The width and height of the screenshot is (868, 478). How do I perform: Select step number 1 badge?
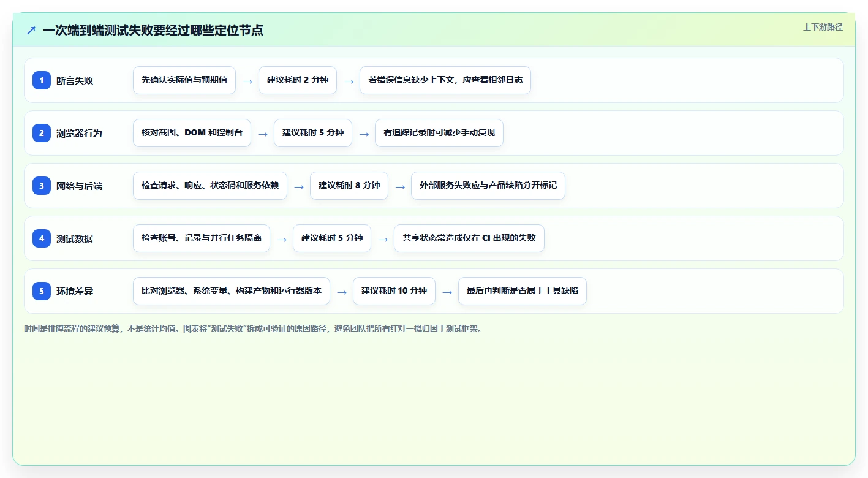[42, 80]
